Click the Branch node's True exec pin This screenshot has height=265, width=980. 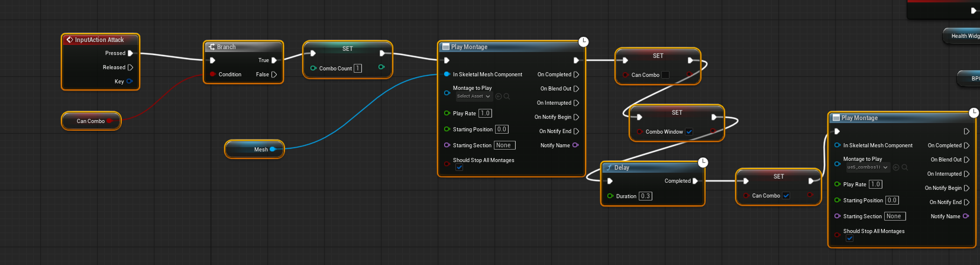pos(274,60)
